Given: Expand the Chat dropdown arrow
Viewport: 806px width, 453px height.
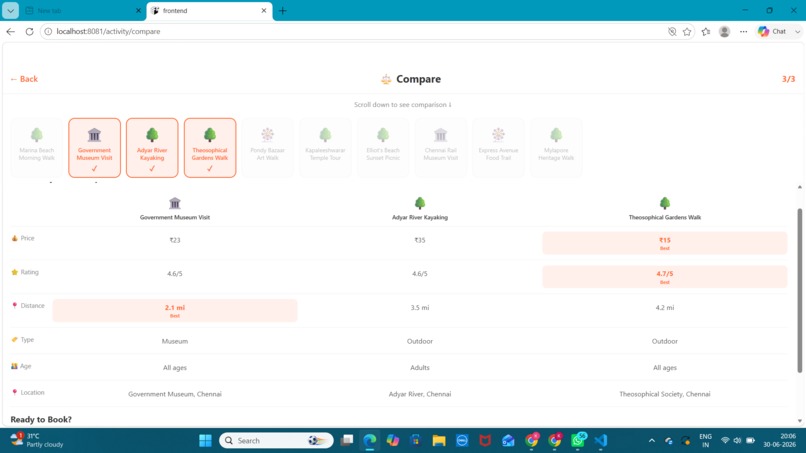Looking at the screenshot, I should (x=797, y=31).
